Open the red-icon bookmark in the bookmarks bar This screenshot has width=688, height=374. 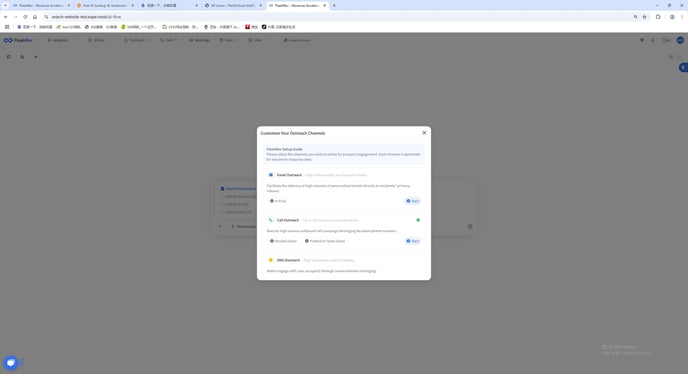click(x=251, y=27)
